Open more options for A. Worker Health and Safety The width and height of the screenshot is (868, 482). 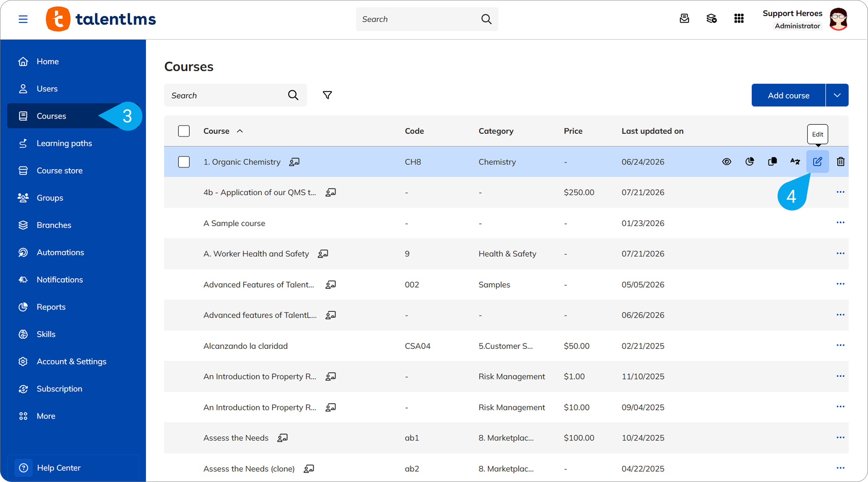coord(840,254)
